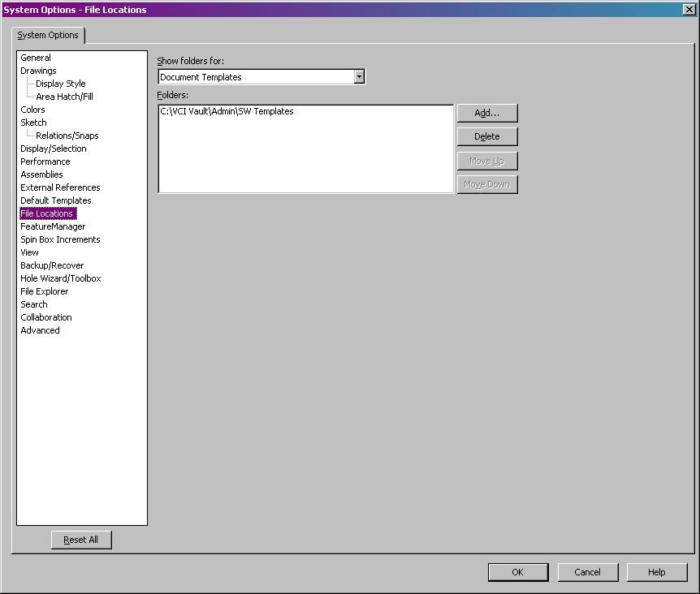Open Help for this dialog
Screen dimensions: 700x594
(657, 572)
